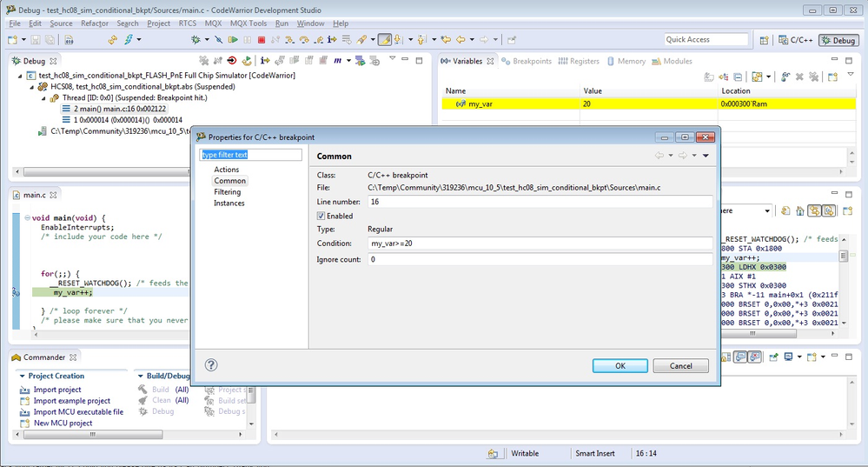Collapse the main function fold marker in editor
Viewport: 868px width, 467px height.
point(27,217)
